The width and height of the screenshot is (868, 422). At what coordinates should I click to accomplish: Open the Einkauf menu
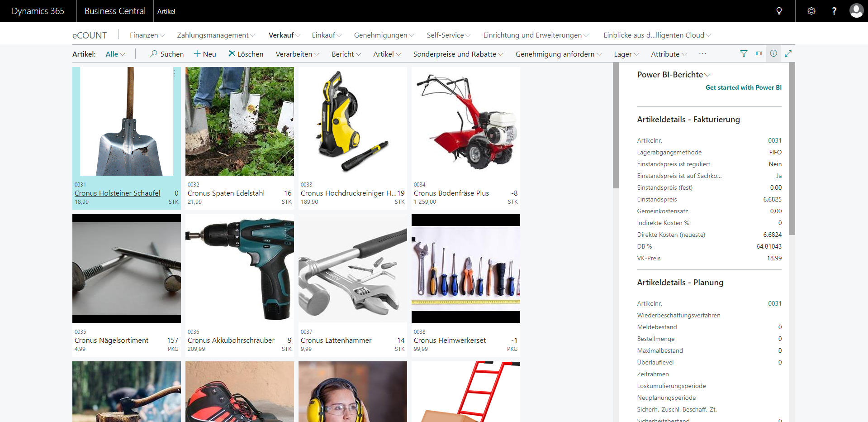click(327, 35)
